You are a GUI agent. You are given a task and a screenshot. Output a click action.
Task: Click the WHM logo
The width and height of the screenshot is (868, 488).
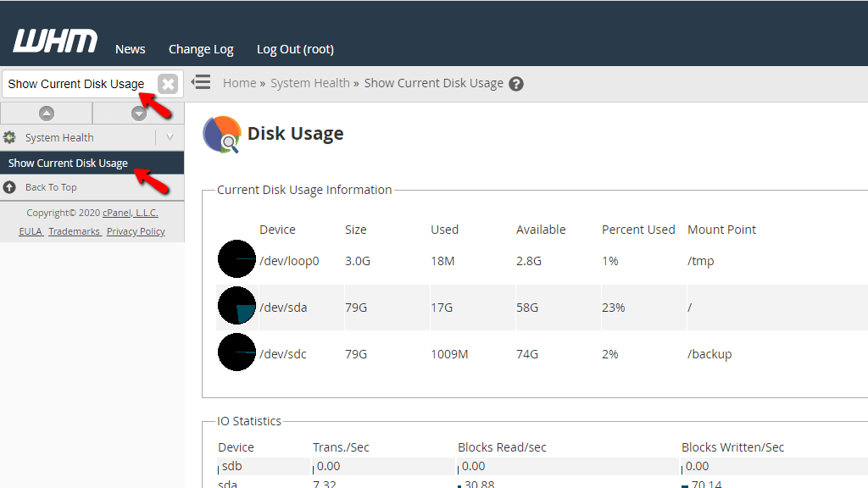coord(55,42)
